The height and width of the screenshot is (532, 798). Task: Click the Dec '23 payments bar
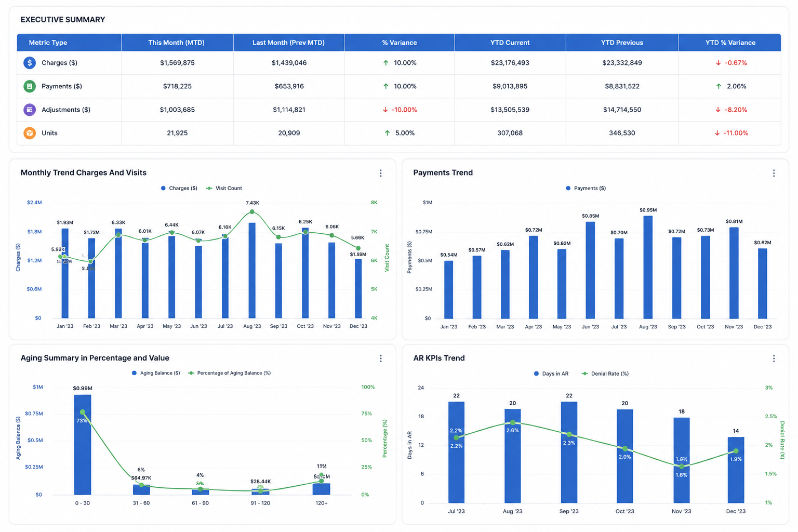[762, 283]
